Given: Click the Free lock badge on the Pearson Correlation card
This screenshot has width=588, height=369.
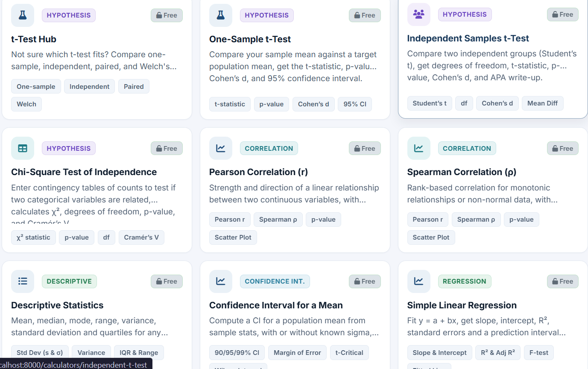Looking at the screenshot, I should pos(365,148).
